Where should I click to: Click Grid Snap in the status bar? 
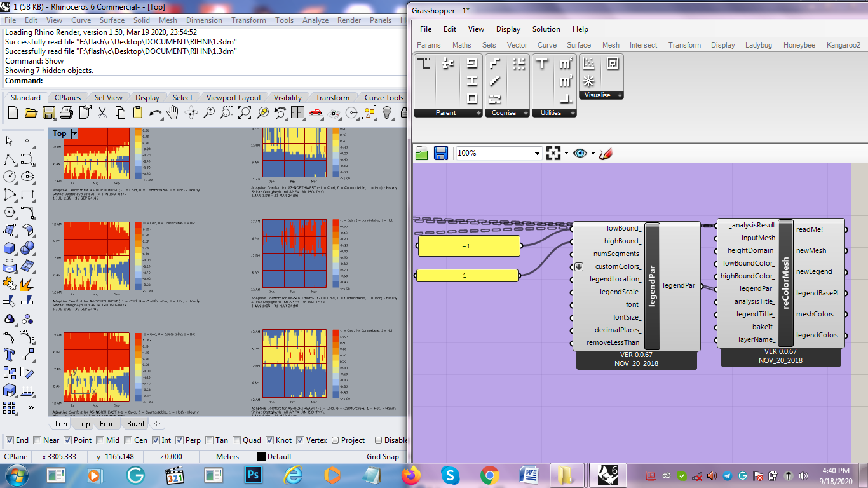click(x=383, y=457)
